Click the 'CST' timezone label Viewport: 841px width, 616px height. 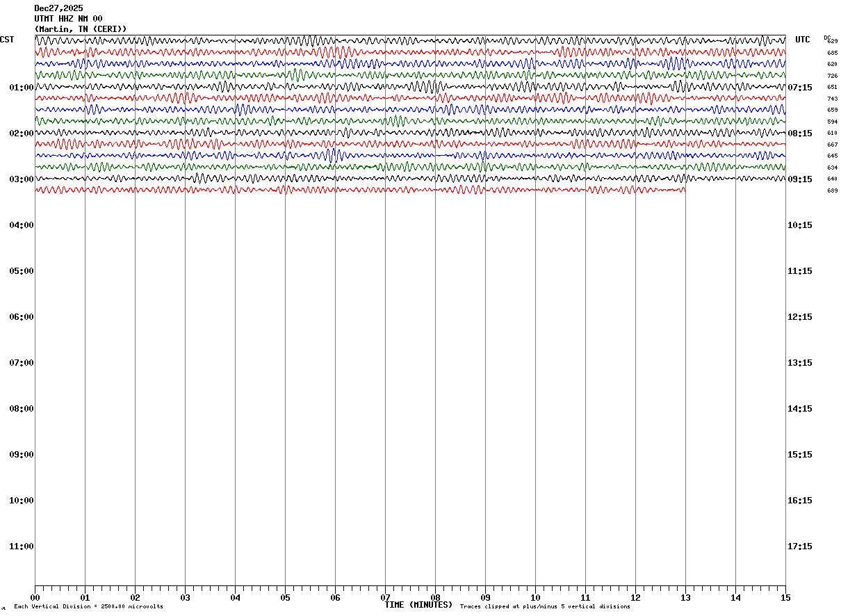pyautogui.click(x=7, y=40)
